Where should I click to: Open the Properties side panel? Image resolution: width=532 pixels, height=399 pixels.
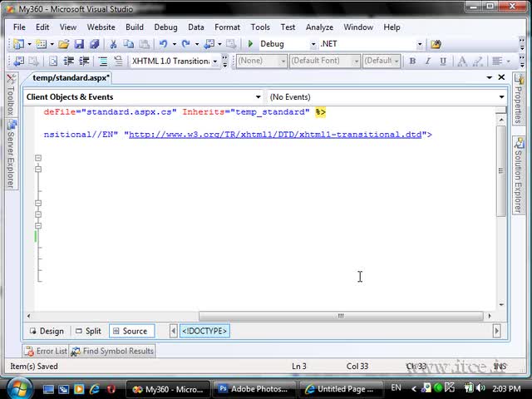click(x=519, y=99)
